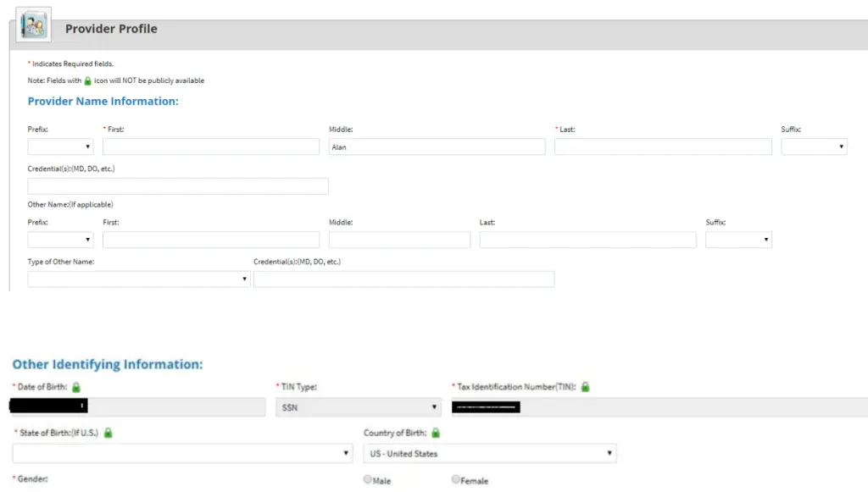Expand the Type of Other Name dropdown
Image resolution: width=868 pixels, height=492 pixels.
tap(138, 279)
